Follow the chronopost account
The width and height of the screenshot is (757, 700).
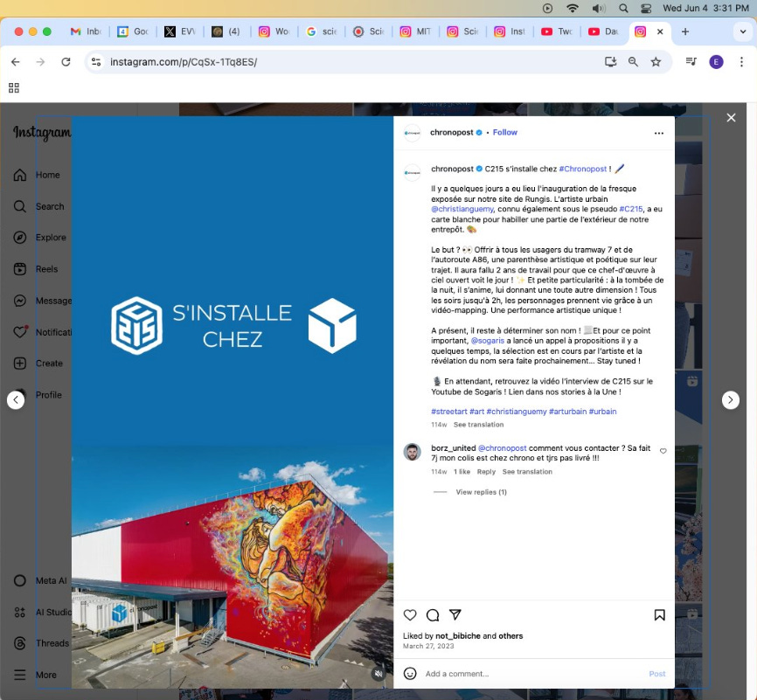coord(504,132)
